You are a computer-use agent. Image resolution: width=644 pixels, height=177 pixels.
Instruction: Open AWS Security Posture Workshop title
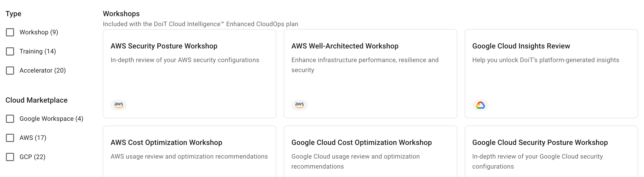tap(164, 46)
